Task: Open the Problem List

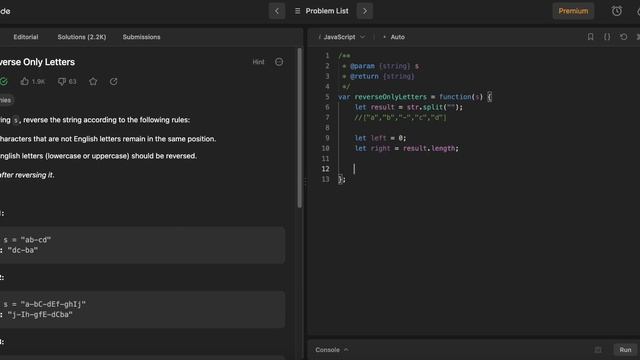Action: 322,11
